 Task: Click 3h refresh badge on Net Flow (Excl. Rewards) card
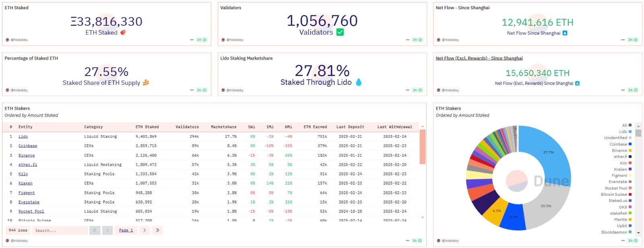coord(633,90)
